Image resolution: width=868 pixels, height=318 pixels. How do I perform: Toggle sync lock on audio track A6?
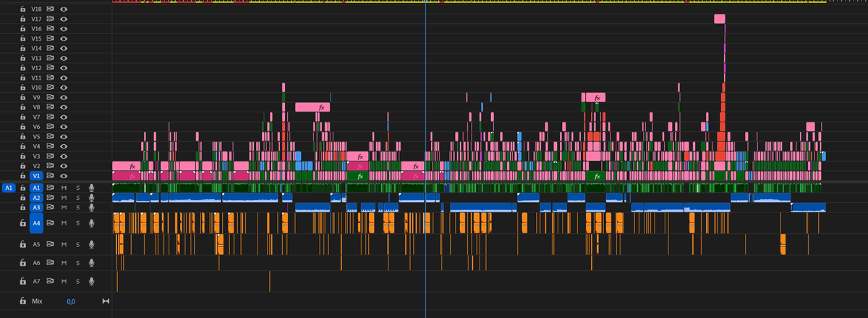click(51, 263)
